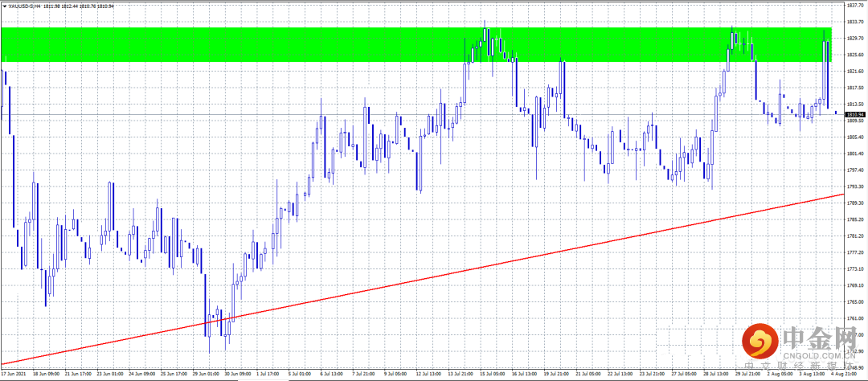Click the 13 Jul 21:00 time label
The width and height of the screenshot is (868, 381).
[x=460, y=374]
